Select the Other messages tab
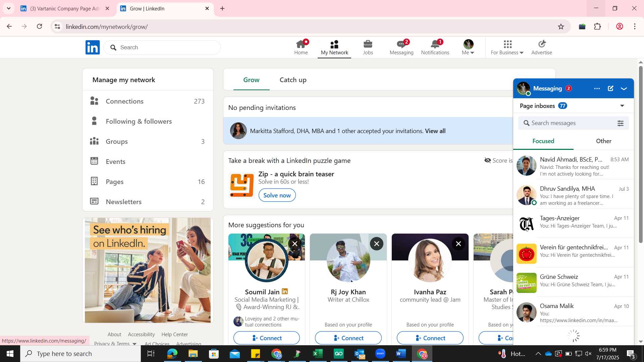 click(603, 141)
